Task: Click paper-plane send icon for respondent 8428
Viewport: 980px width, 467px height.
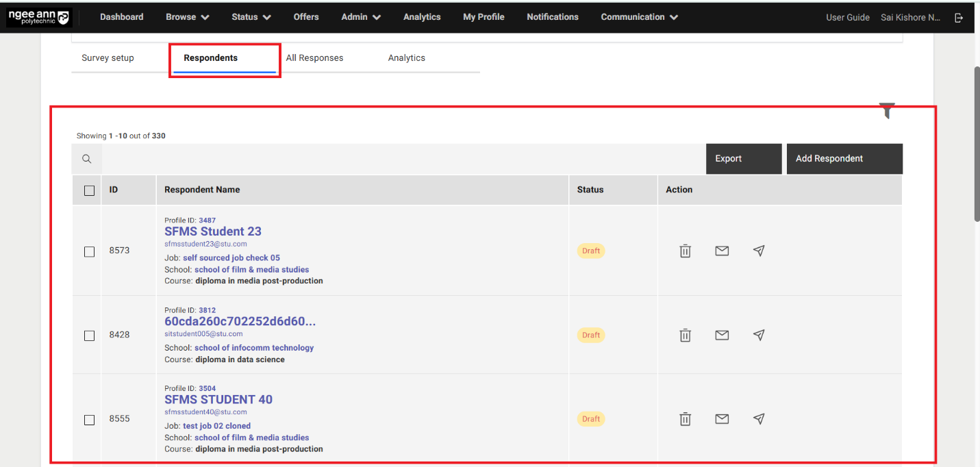Action: click(x=758, y=335)
